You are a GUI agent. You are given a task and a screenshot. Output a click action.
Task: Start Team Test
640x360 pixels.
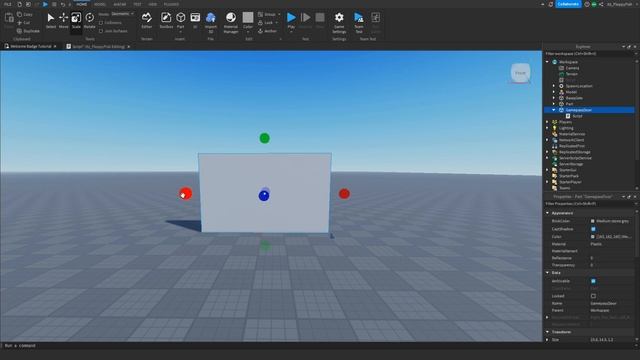[358, 22]
